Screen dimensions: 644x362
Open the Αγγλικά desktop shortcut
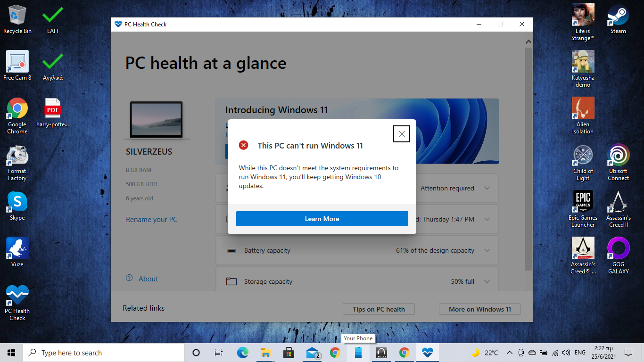tap(52, 66)
